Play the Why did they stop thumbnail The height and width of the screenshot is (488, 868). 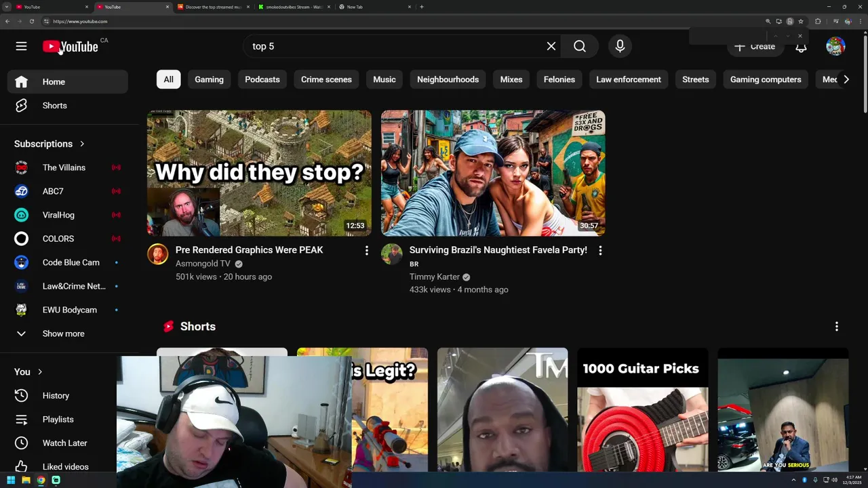[x=259, y=173]
